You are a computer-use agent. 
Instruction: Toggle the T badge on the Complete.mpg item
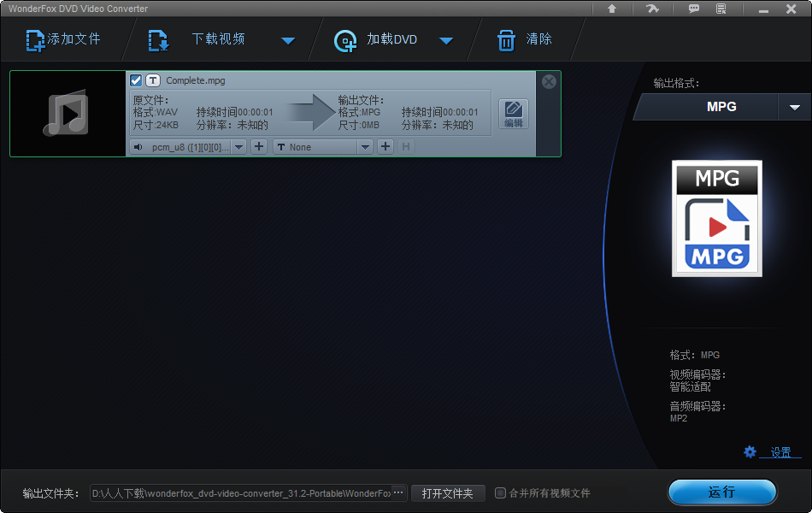click(154, 80)
